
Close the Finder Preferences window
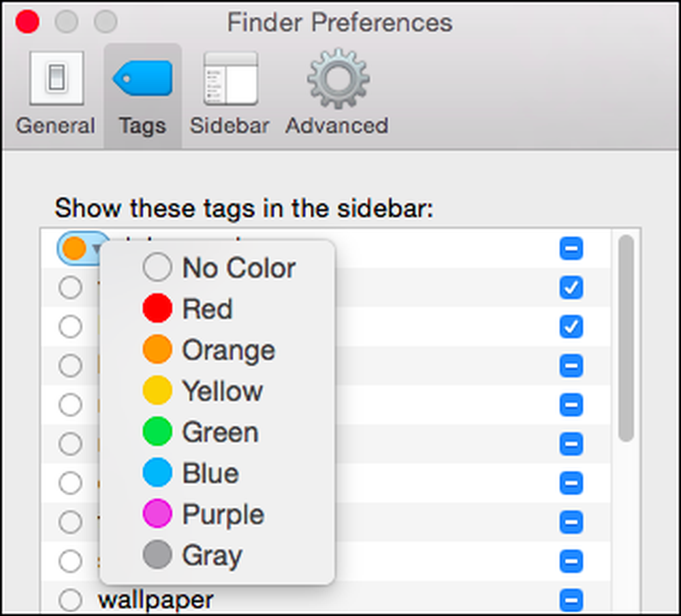coord(27,21)
